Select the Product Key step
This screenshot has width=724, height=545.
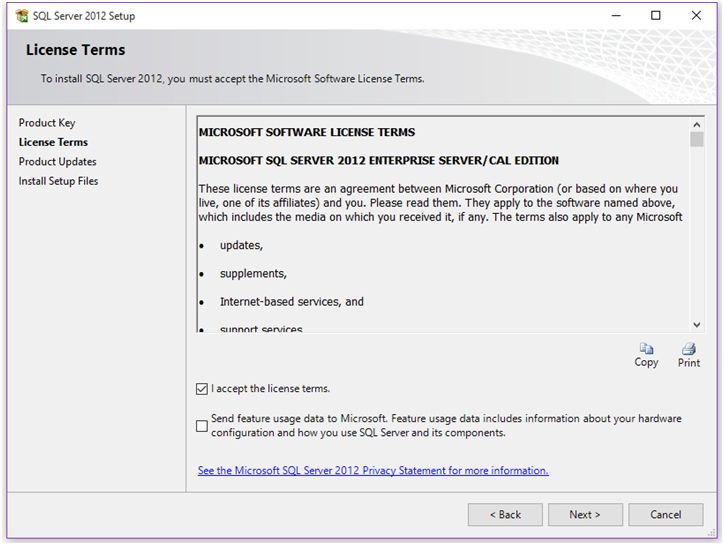click(x=47, y=123)
